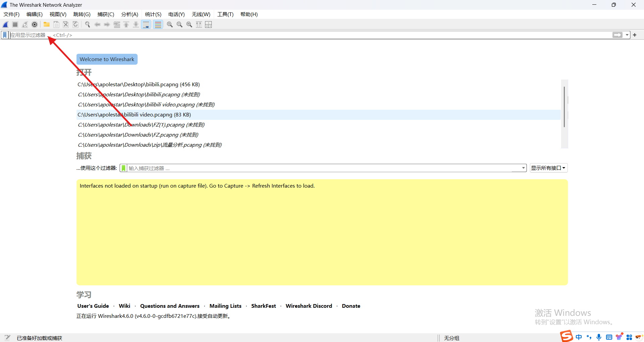
Task: Click the 无分组 status bar text
Action: tap(452, 338)
